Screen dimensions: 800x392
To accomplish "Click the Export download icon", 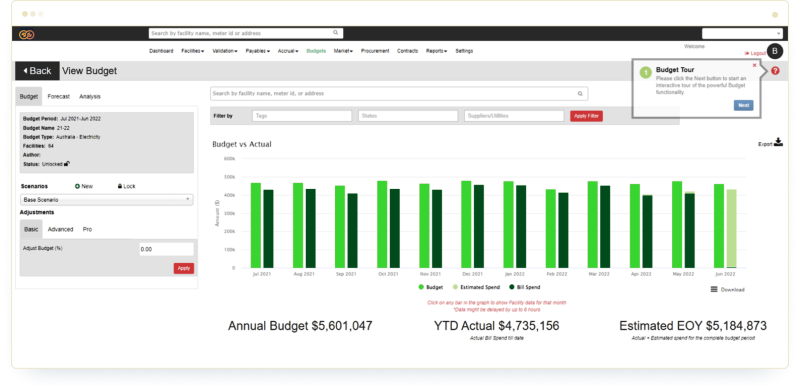I will point(778,142).
